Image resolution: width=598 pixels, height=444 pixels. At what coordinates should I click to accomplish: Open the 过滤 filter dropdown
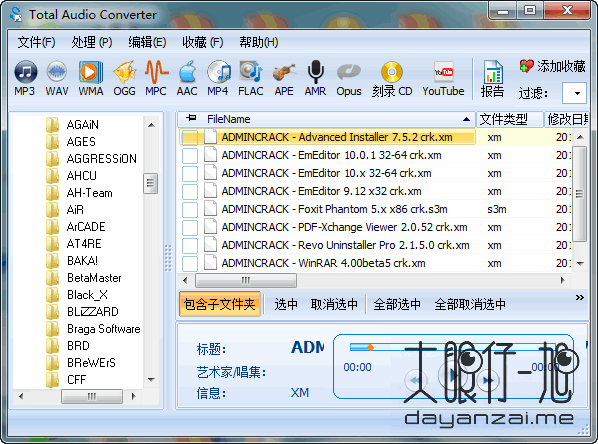tap(574, 93)
